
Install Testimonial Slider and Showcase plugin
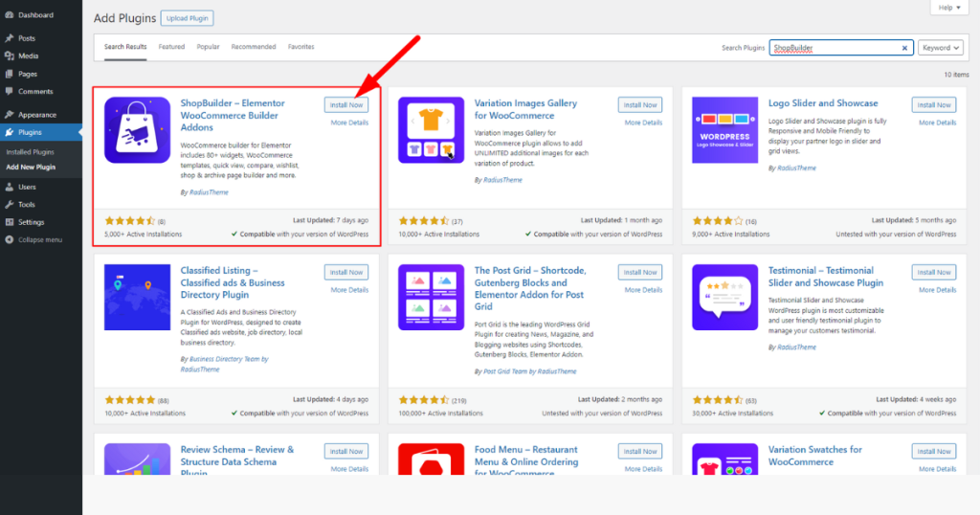(x=934, y=273)
